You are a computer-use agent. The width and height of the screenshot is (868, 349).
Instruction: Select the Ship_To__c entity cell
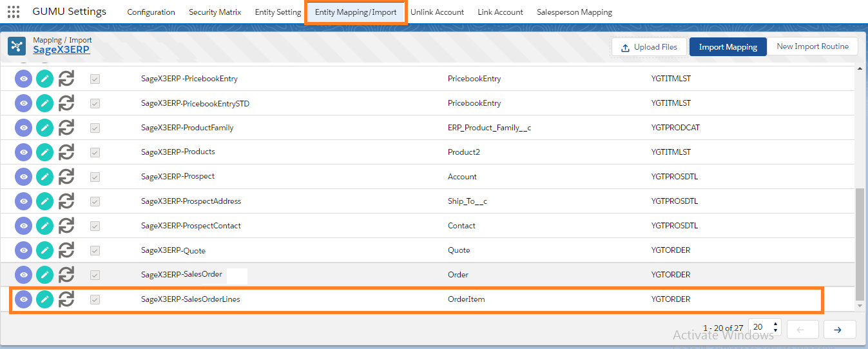click(467, 201)
